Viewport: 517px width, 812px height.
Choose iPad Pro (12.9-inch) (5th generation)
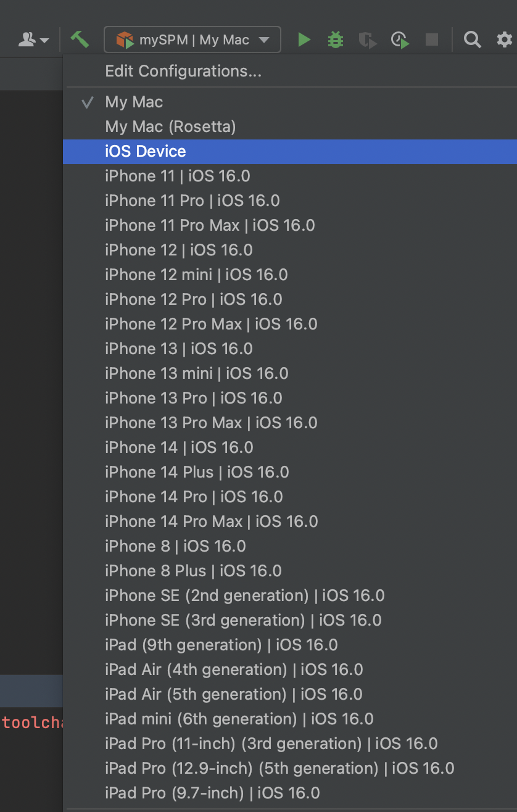[279, 768]
